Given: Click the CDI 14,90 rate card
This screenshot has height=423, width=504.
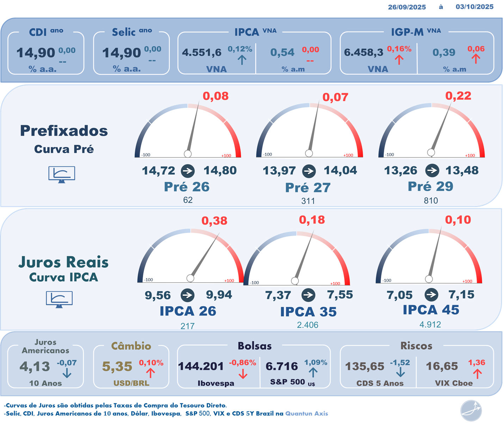Looking at the screenshot, I should tap(46, 53).
